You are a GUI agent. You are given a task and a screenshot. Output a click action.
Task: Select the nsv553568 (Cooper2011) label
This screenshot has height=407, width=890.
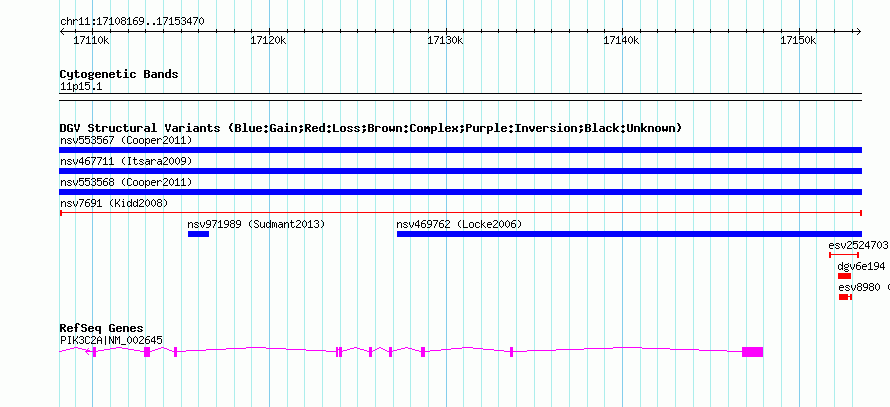[x=126, y=183]
